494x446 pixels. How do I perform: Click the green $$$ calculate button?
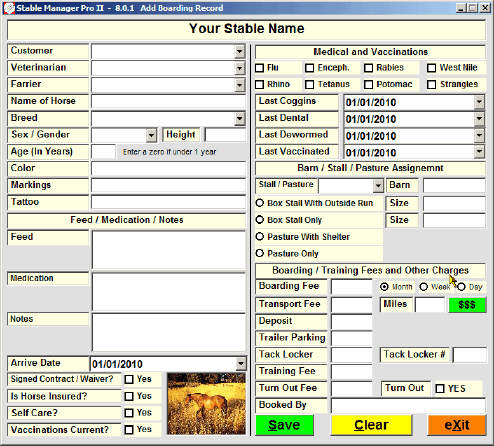click(467, 305)
